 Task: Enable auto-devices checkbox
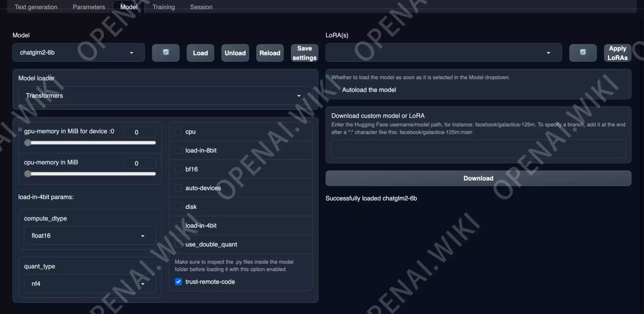[x=178, y=188]
